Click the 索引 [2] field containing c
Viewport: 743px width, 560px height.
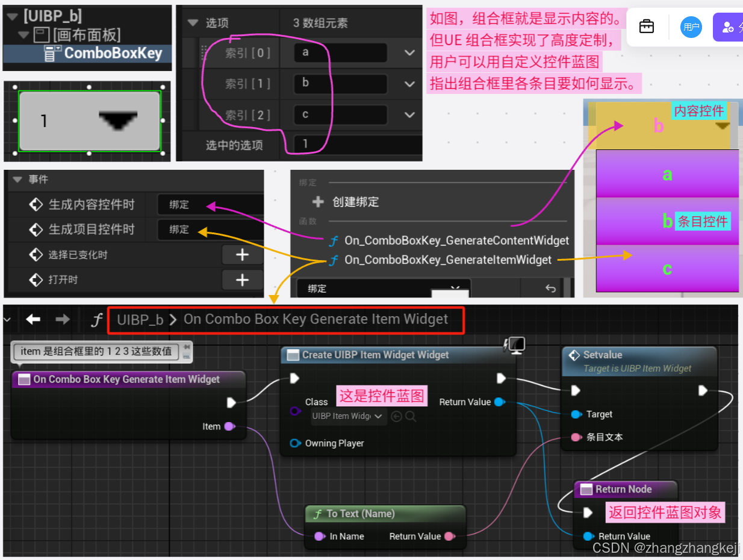click(341, 114)
